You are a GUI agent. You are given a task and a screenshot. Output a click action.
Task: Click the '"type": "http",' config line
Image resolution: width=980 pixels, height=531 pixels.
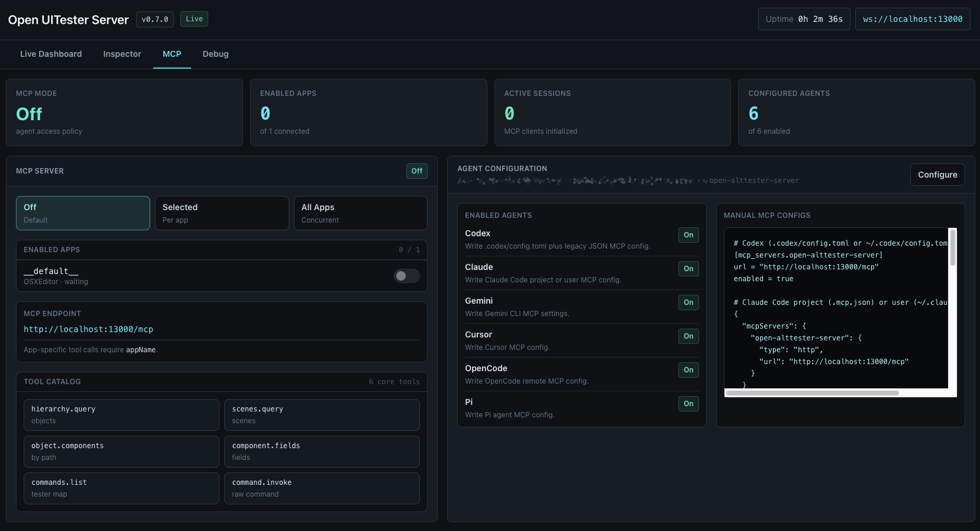click(791, 350)
